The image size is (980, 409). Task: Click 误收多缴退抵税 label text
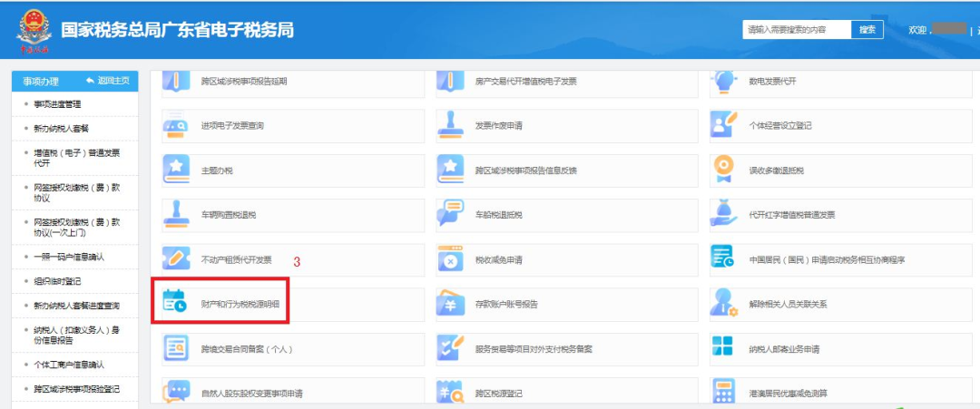(x=776, y=170)
